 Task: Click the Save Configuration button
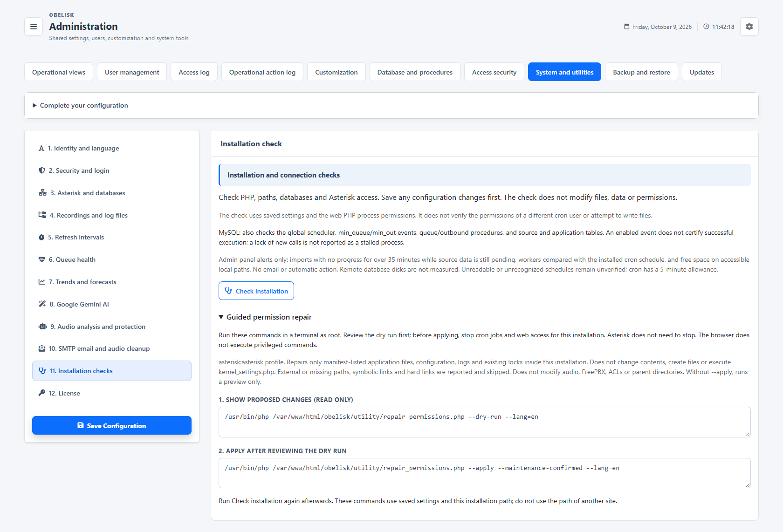pos(112,425)
